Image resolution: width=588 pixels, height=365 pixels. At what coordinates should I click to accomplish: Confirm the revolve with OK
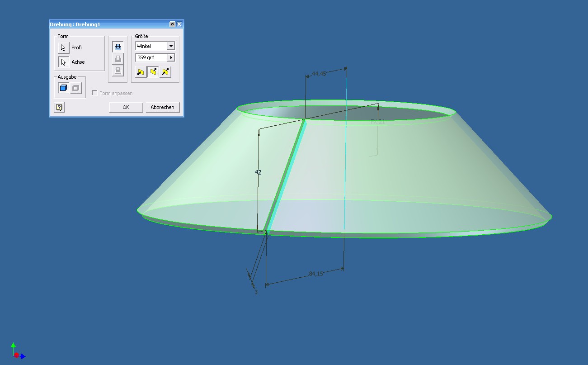(x=126, y=107)
